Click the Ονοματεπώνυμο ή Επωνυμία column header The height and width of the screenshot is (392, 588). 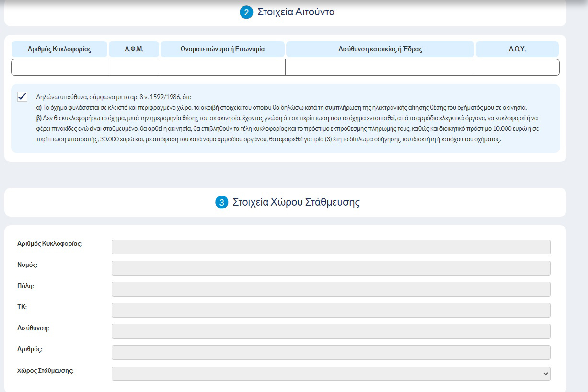(x=222, y=49)
